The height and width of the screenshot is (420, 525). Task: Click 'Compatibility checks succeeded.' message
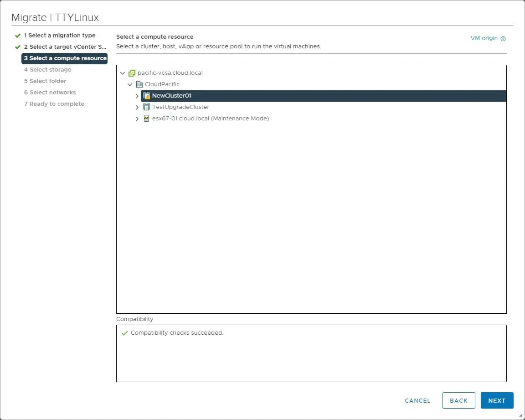[x=177, y=333]
